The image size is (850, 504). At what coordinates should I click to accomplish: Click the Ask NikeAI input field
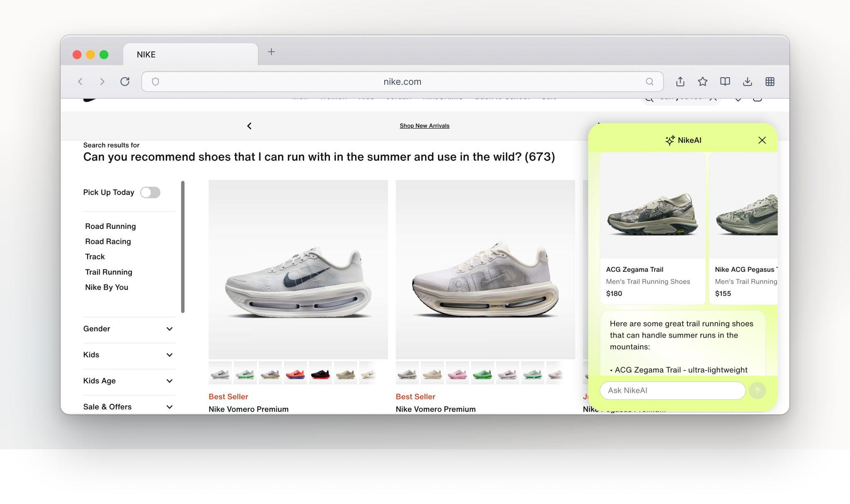tap(672, 390)
